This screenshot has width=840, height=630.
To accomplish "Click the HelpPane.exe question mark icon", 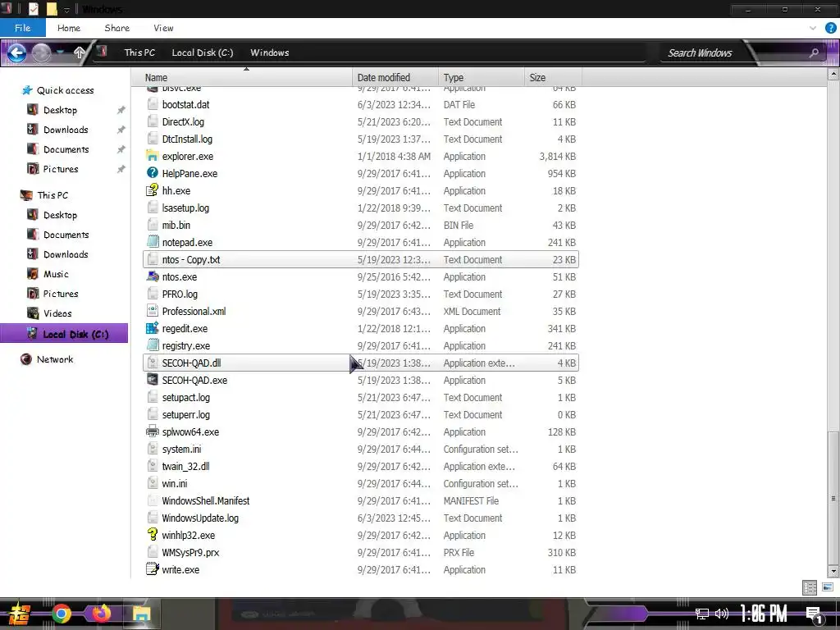I will pyautogui.click(x=152, y=174).
